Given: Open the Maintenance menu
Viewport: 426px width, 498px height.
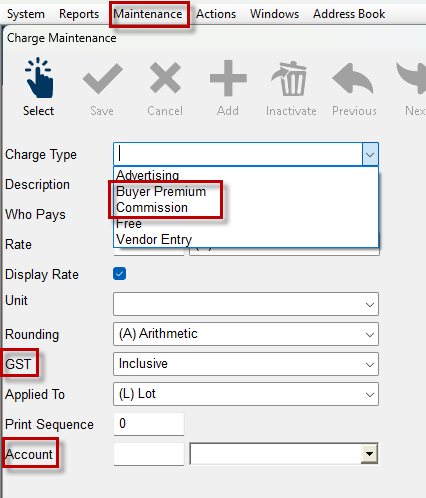Looking at the screenshot, I should 148,14.
